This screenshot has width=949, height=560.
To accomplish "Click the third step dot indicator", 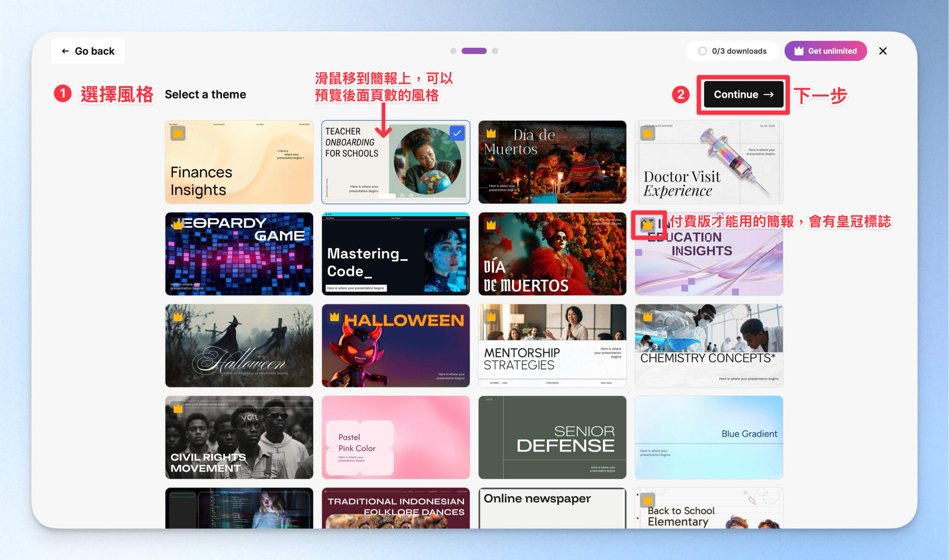I will pos(495,51).
